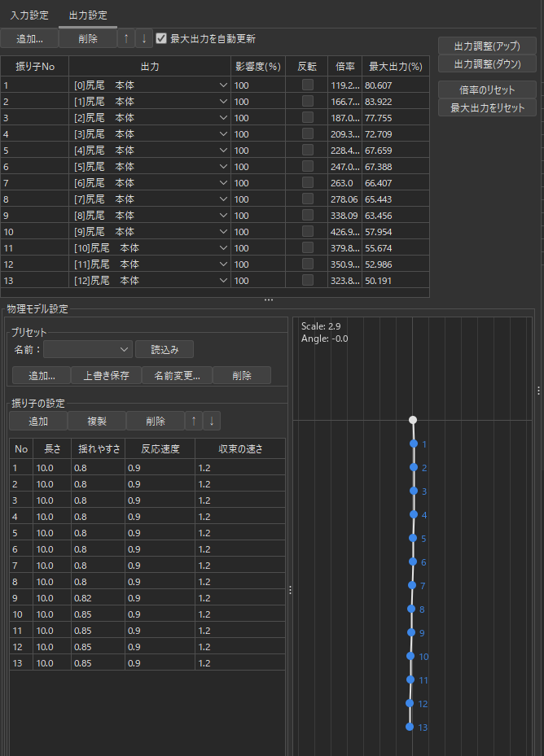Open the プリセット 名前 dropdown
The width and height of the screenshot is (544, 756).
click(88, 349)
